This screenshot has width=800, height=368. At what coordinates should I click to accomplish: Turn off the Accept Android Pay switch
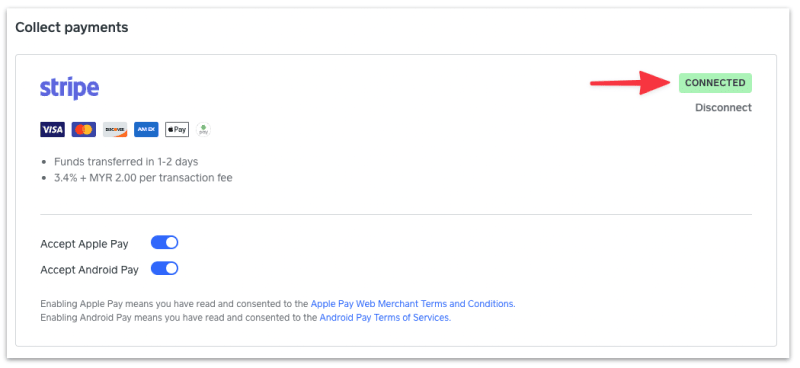click(164, 268)
